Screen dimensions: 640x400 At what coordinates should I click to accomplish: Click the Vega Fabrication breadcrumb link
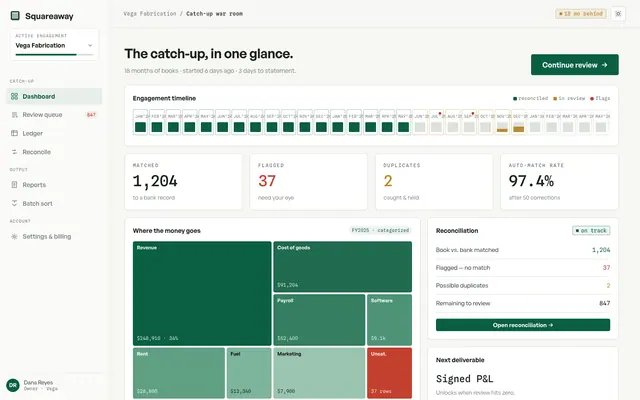[x=150, y=13]
